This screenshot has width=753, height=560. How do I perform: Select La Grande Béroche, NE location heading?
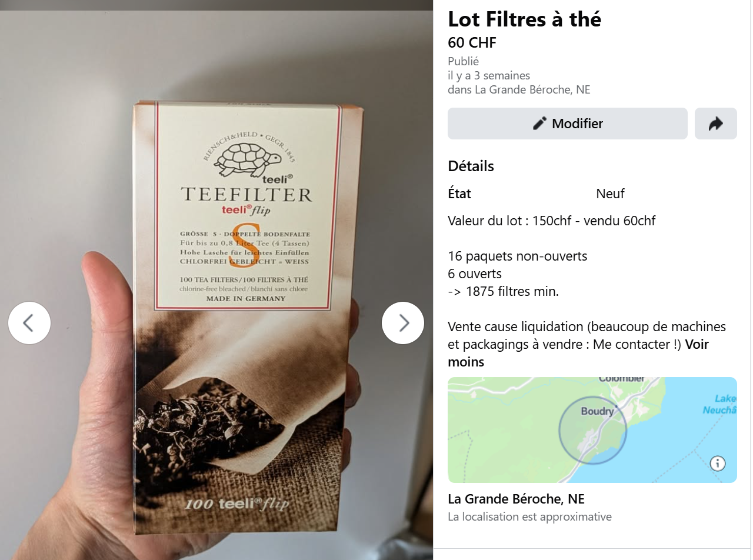tap(516, 499)
